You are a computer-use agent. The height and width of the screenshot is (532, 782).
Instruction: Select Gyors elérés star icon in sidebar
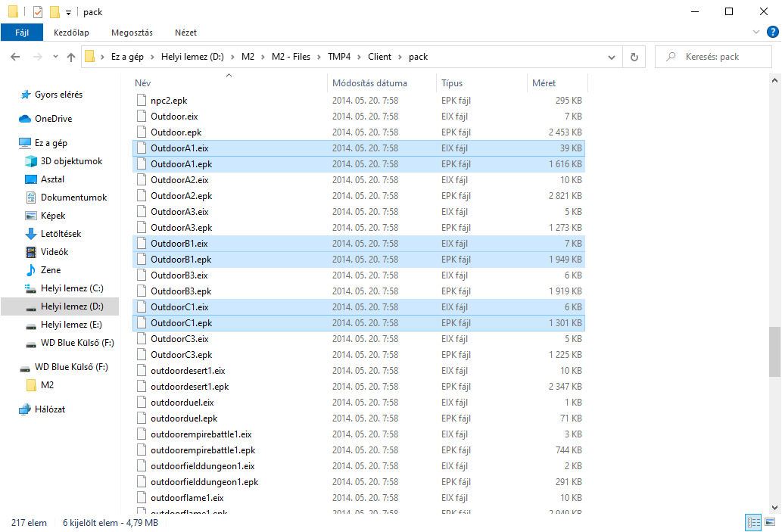point(25,95)
